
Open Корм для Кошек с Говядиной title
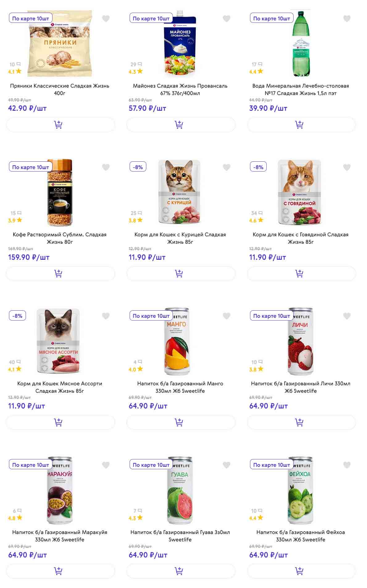coord(301,238)
